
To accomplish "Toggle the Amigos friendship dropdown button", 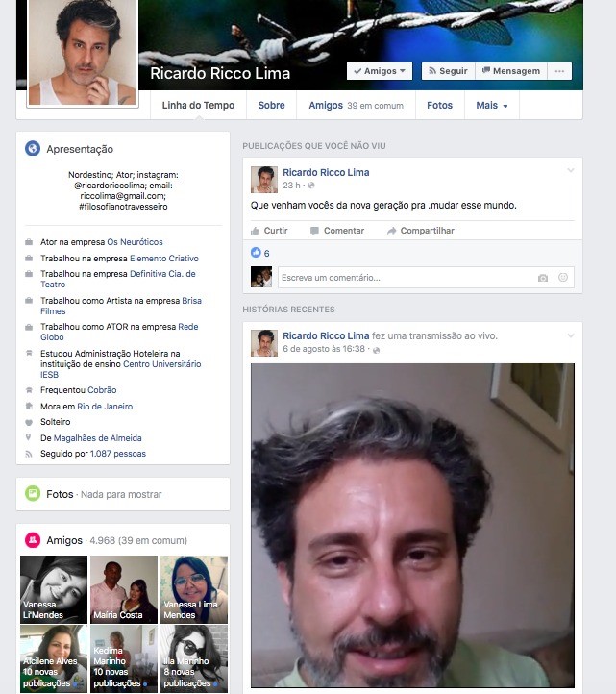I will coord(380,71).
